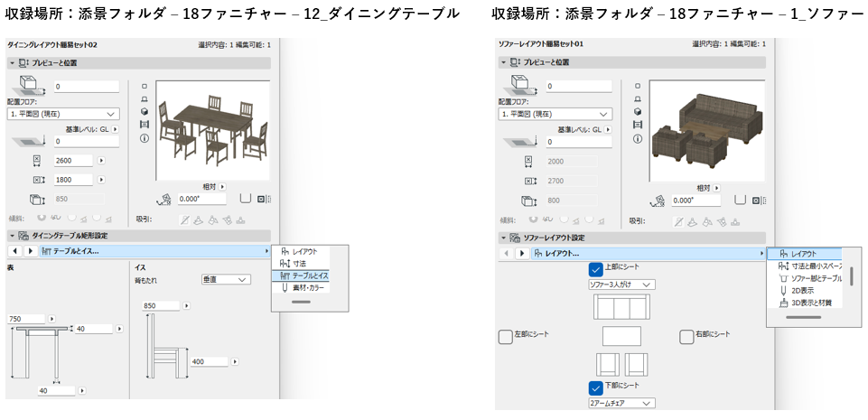Go to the previous page in the dining table settings
This screenshot has width=868, height=420.
[x=16, y=251]
